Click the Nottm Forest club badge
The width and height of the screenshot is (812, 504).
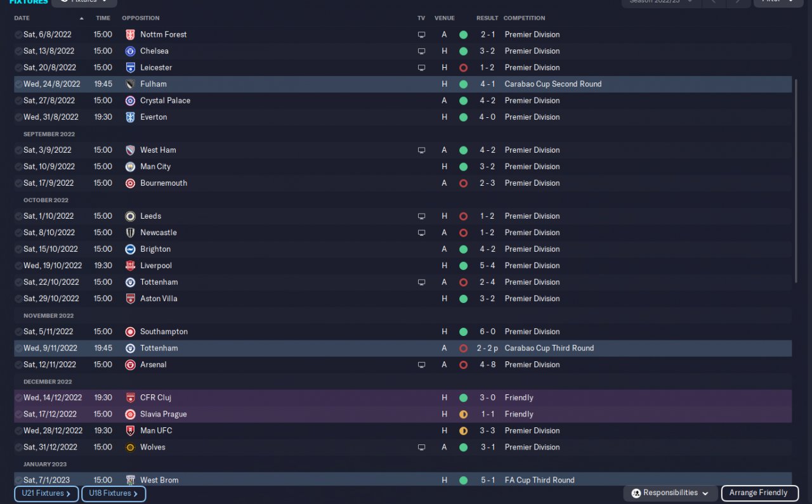pos(130,34)
